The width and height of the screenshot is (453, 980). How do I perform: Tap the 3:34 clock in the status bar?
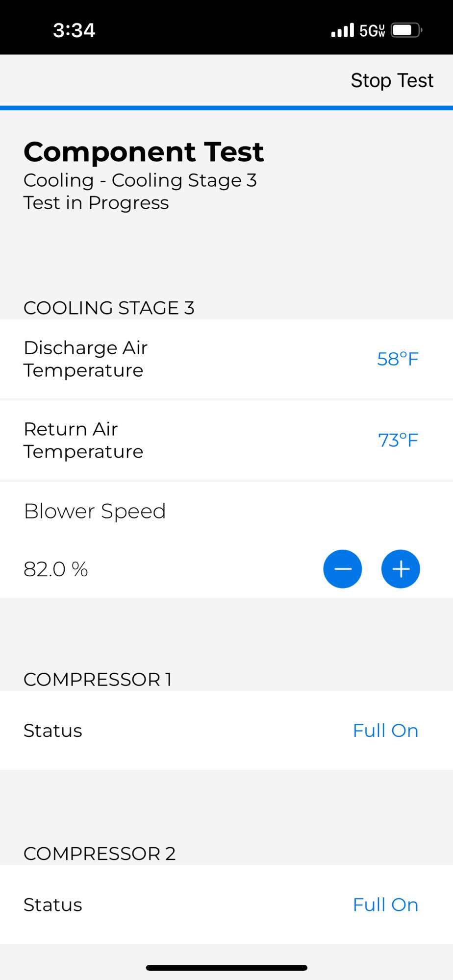click(x=74, y=30)
